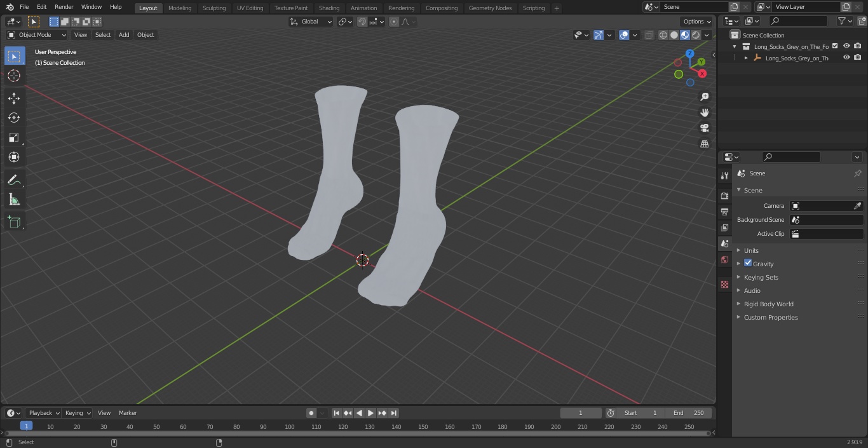Select Solid viewport shading mode

[674, 35]
